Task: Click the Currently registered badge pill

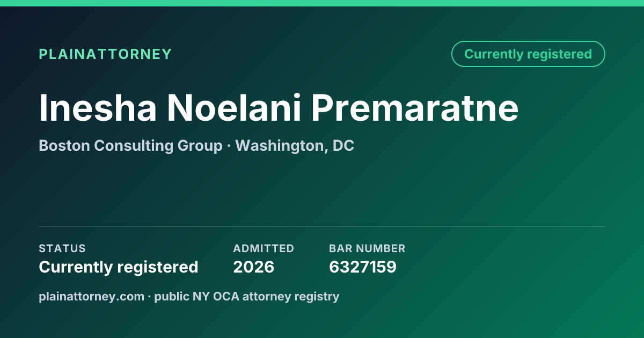Action: (528, 54)
